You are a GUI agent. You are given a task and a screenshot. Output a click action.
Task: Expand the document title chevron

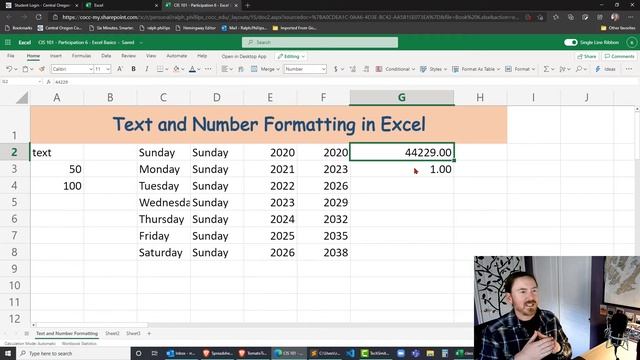click(141, 42)
